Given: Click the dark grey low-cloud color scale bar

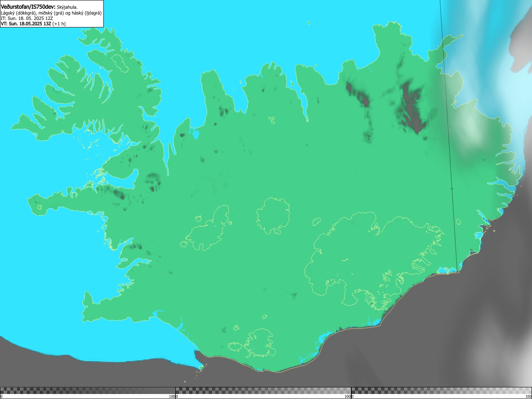Looking at the screenshot, I should pyautogui.click(x=88, y=391).
